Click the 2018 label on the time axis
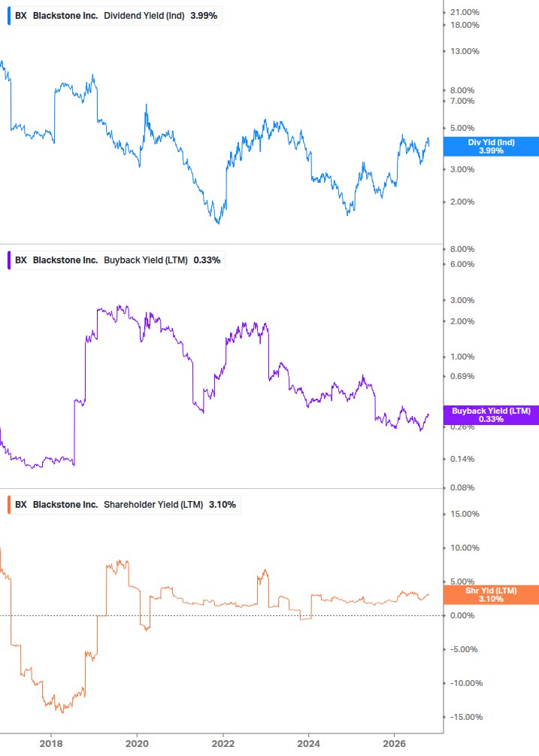The image size is (539, 756). [51, 743]
